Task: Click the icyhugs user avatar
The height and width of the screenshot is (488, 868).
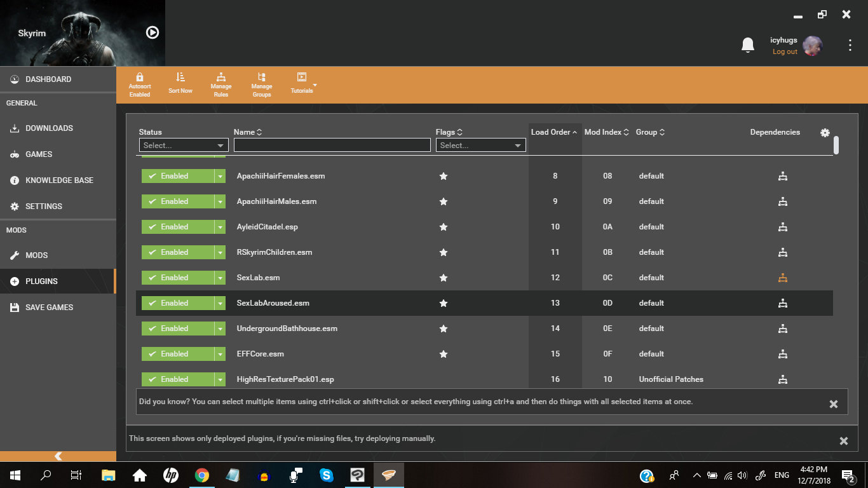Action: click(x=813, y=46)
